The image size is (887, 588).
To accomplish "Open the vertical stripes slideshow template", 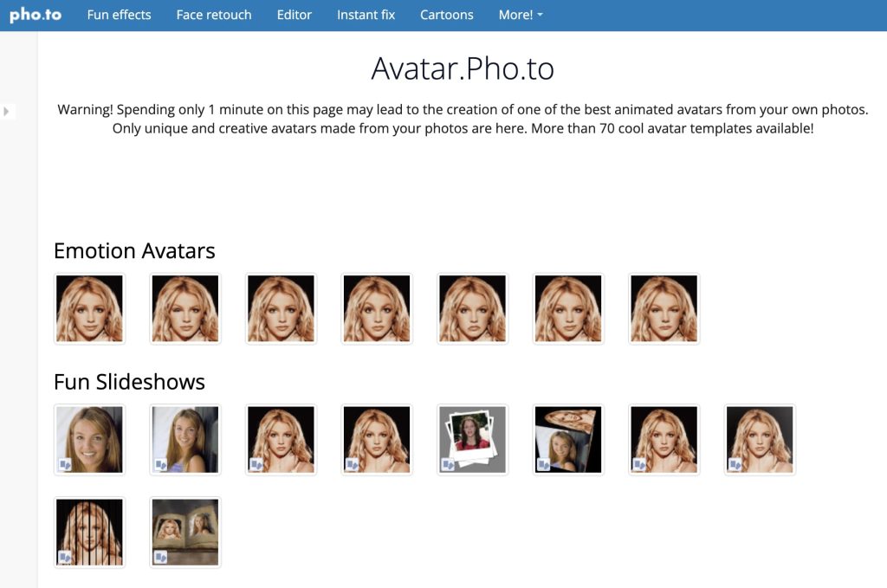I will tap(89, 533).
